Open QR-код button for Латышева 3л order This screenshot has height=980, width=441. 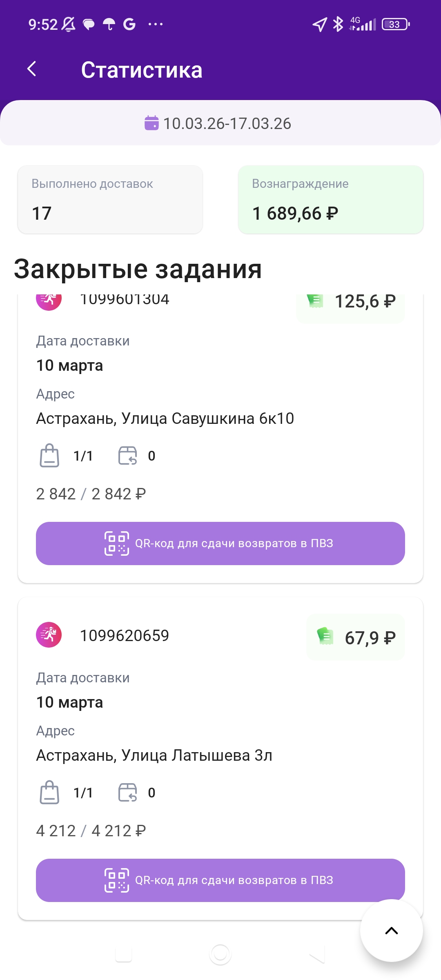220,880
